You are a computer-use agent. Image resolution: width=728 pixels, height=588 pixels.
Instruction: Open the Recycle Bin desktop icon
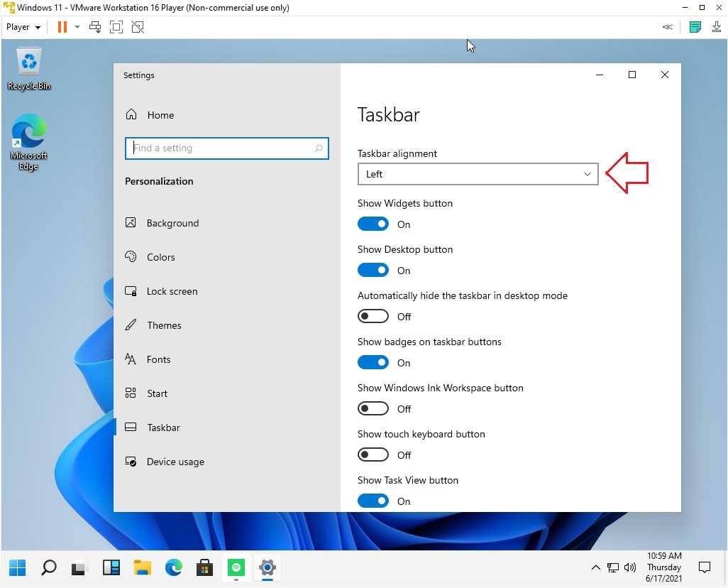click(x=29, y=69)
